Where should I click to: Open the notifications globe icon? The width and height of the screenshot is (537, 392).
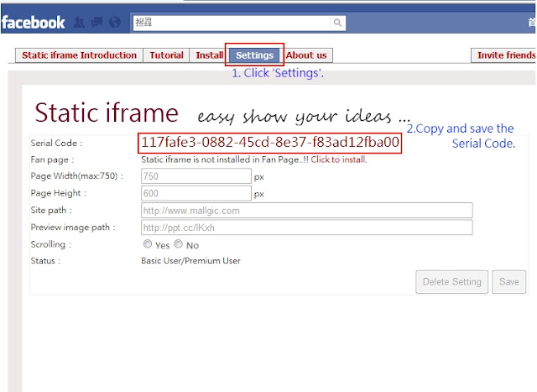pyautogui.click(x=115, y=23)
